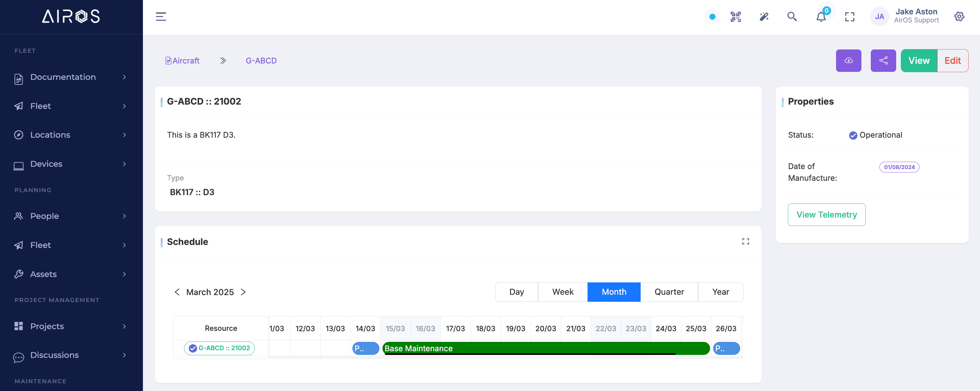Switch to Edit mode
This screenshot has height=391, width=980.
click(952, 60)
